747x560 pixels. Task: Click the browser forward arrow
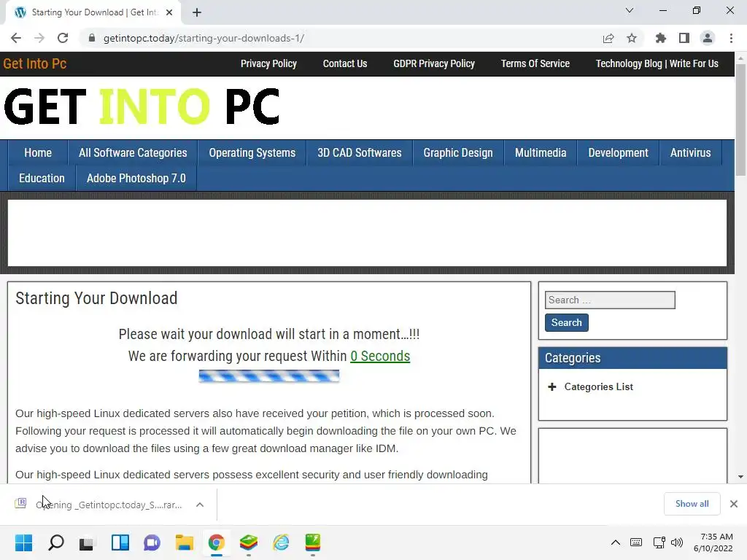point(39,38)
